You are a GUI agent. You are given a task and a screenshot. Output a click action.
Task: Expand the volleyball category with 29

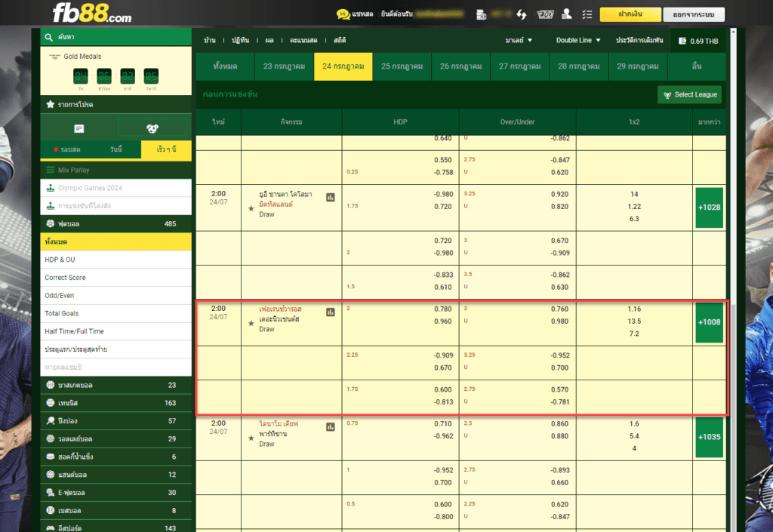(115, 438)
